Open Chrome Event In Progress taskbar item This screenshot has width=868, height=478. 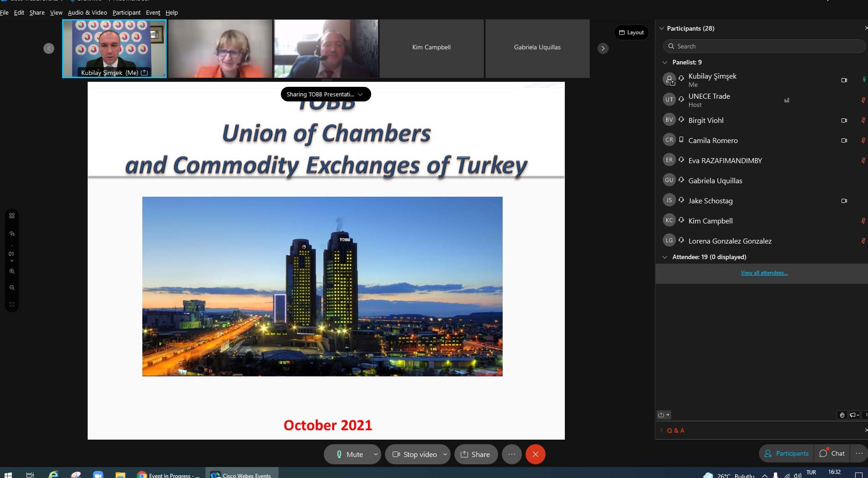click(168, 473)
